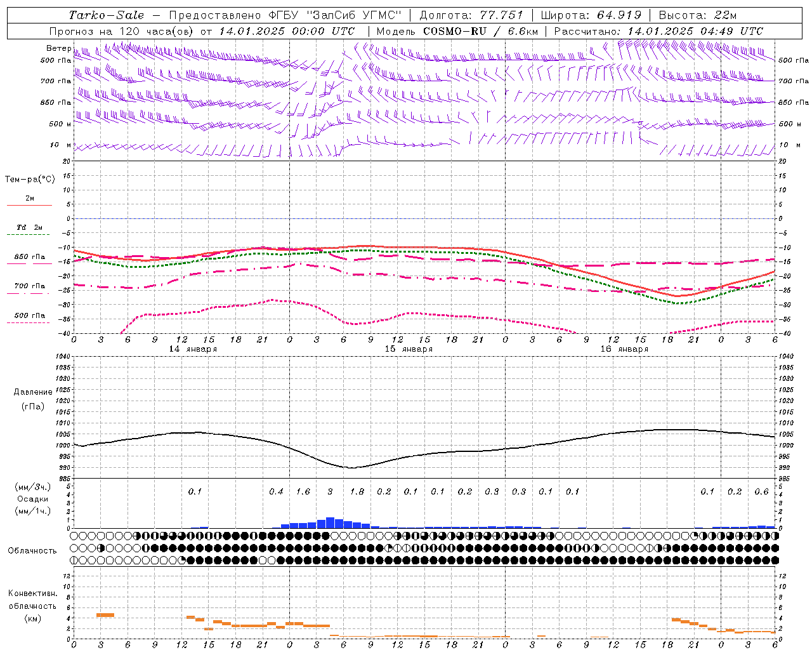Image resolution: width=812 pixels, height=650 pixels.
Task: Click the (гПа) pressure unit label
Action: coord(33,407)
